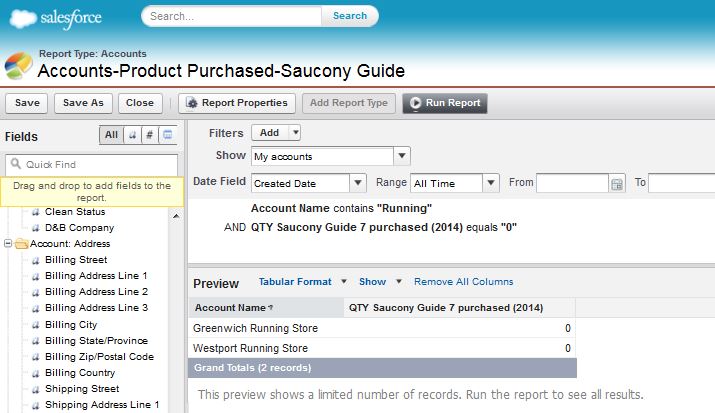Click the icon beside Clean Status
This screenshot has height=413, width=715.
click(36, 212)
